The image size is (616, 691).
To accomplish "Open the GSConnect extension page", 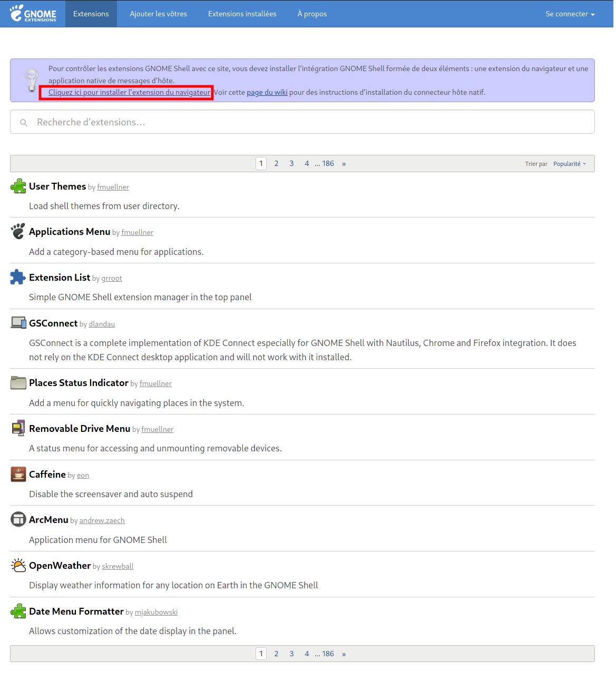I will click(53, 323).
